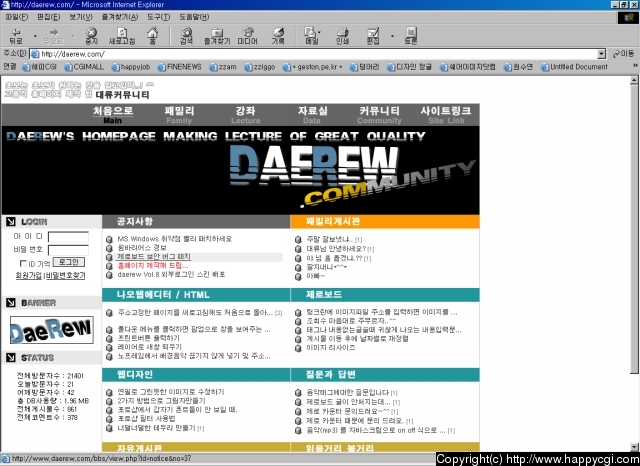Open the 즐겨찾기(A) menu
The width and height of the screenshot is (640, 466).
coord(120,17)
